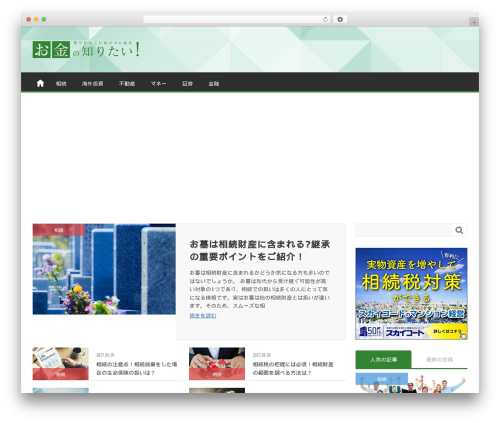Click the Life Insurance article thumbnail

click(x=60, y=364)
